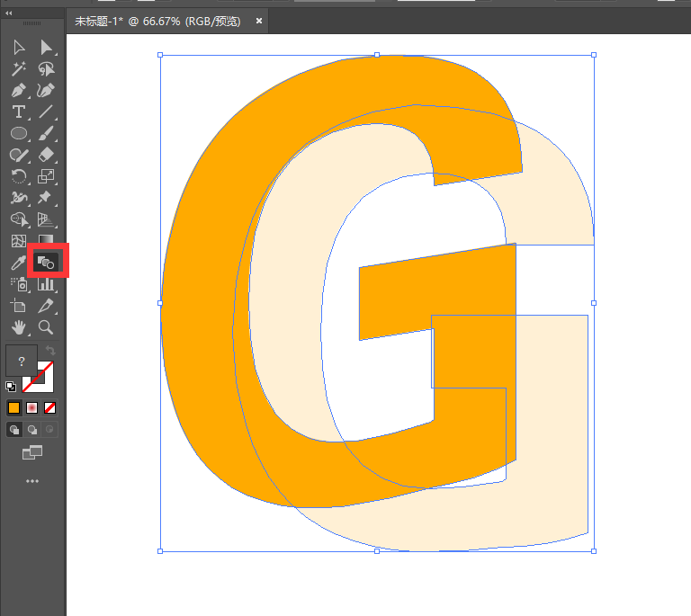Collapse toolbar with double arrows
Image resolution: width=691 pixels, height=616 pixels.
pos(9,13)
